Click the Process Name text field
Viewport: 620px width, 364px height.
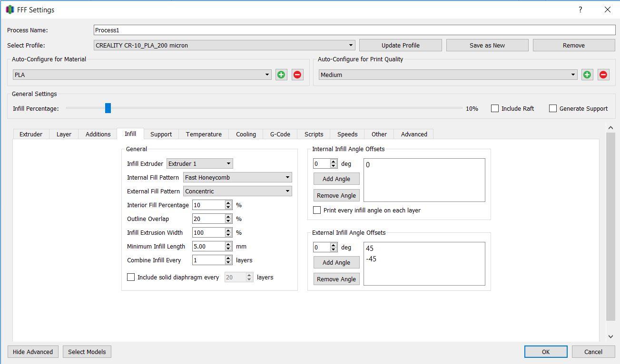354,30
